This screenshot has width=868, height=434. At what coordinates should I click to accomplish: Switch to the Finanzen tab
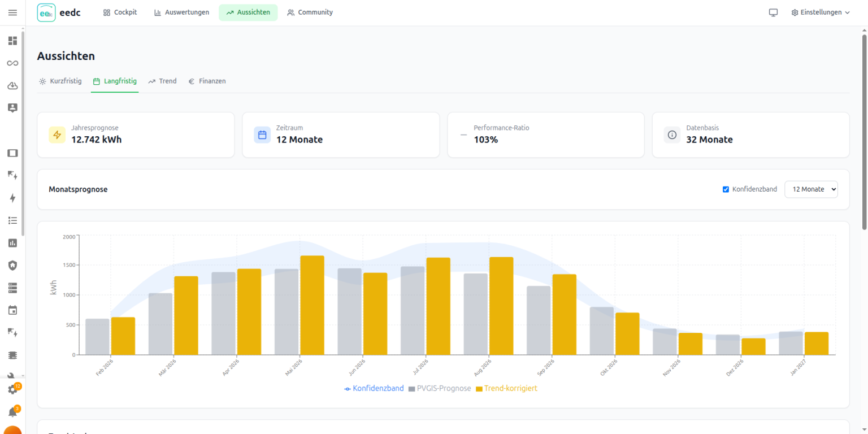[207, 81]
